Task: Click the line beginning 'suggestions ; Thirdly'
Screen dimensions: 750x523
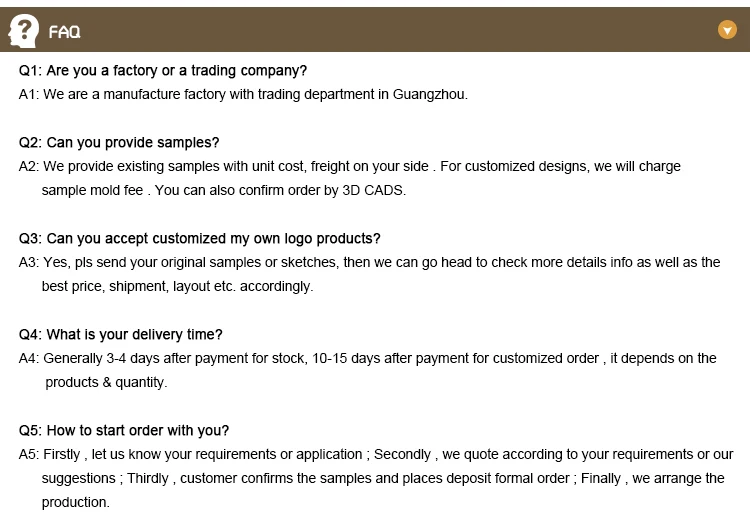Action: [382, 478]
